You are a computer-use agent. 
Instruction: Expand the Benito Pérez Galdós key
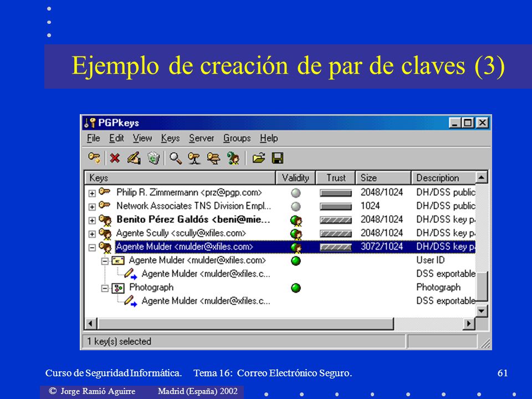point(92,221)
